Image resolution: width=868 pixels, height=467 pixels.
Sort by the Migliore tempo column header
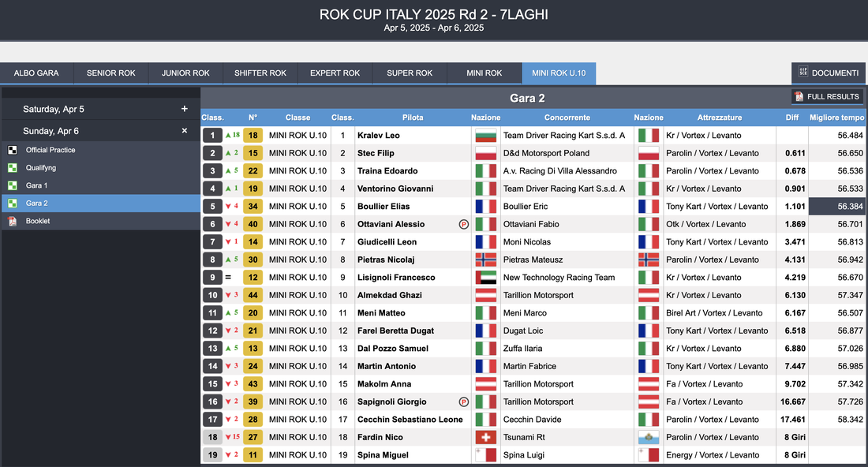tap(836, 118)
